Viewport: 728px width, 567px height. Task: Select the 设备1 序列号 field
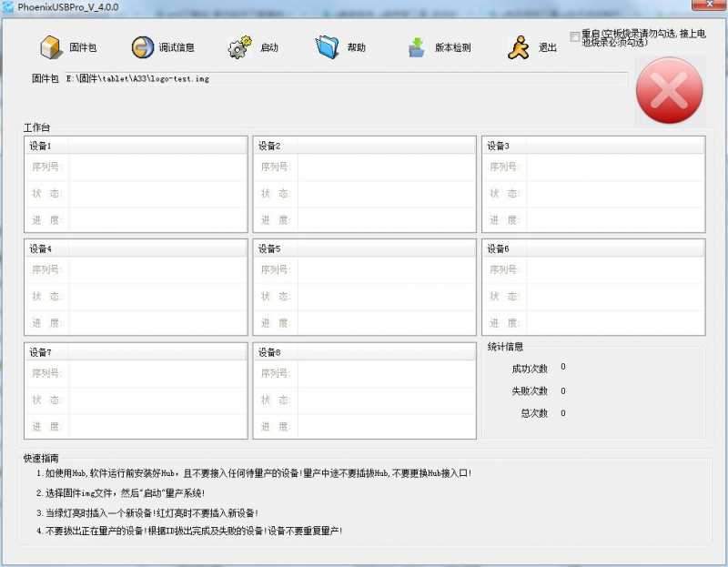pyautogui.click(x=157, y=167)
